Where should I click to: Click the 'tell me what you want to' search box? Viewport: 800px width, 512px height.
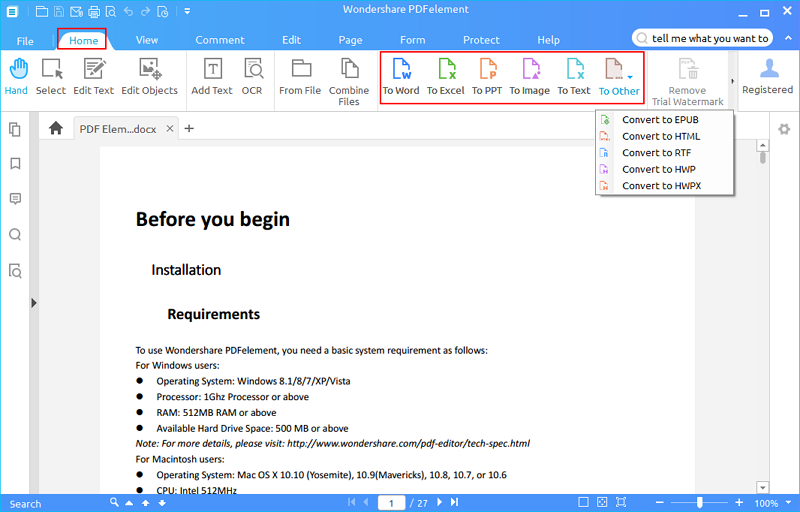point(703,38)
